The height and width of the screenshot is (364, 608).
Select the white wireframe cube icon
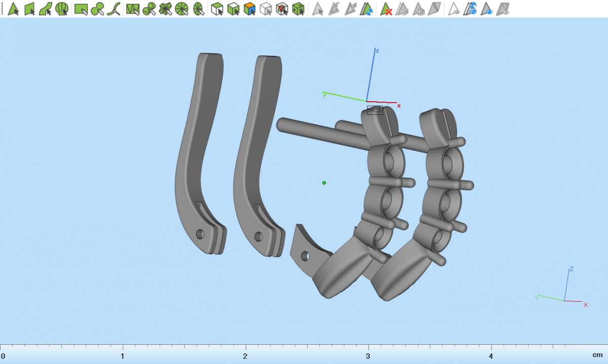pyautogui.click(x=265, y=9)
